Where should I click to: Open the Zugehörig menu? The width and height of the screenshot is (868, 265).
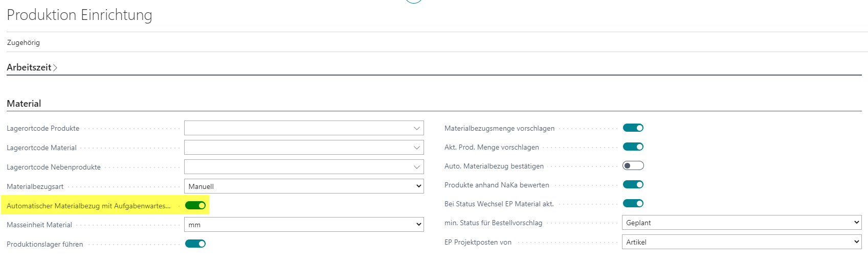[24, 42]
